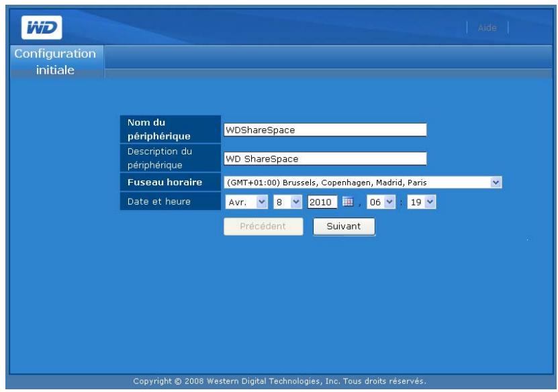This screenshot has width=558, height=392.
Task: Click the Précédent button
Action: (263, 226)
